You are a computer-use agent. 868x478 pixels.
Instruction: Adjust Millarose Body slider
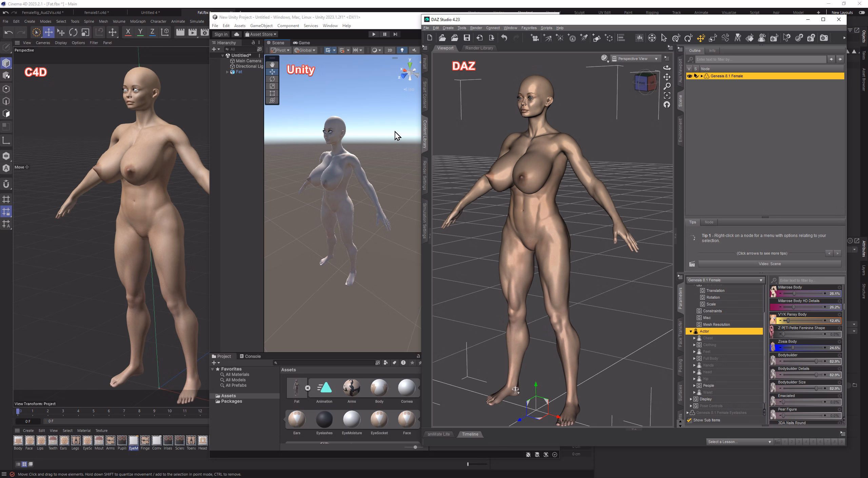[x=803, y=294]
